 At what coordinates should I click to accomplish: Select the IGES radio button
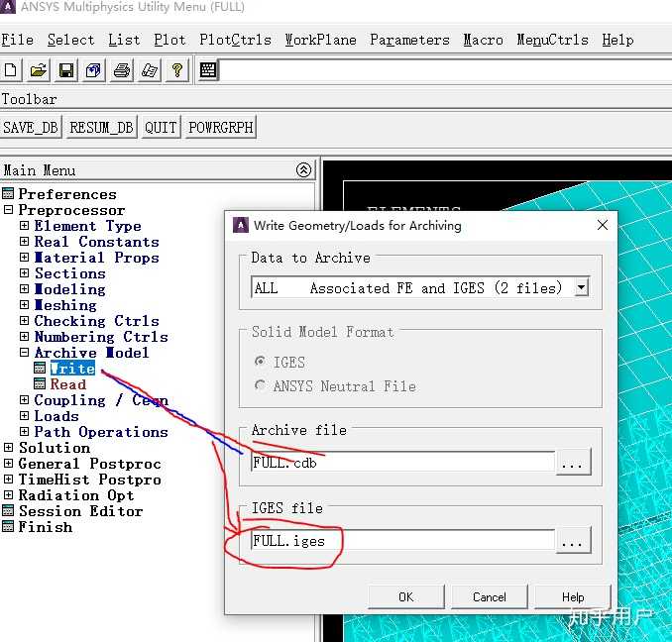260,362
